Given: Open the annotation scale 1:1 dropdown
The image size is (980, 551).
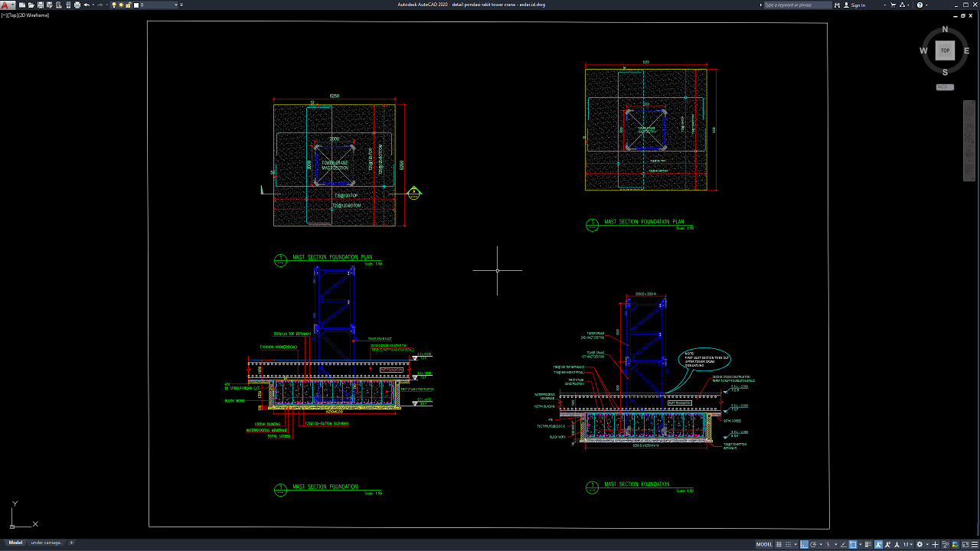Looking at the screenshot, I should pos(908,544).
